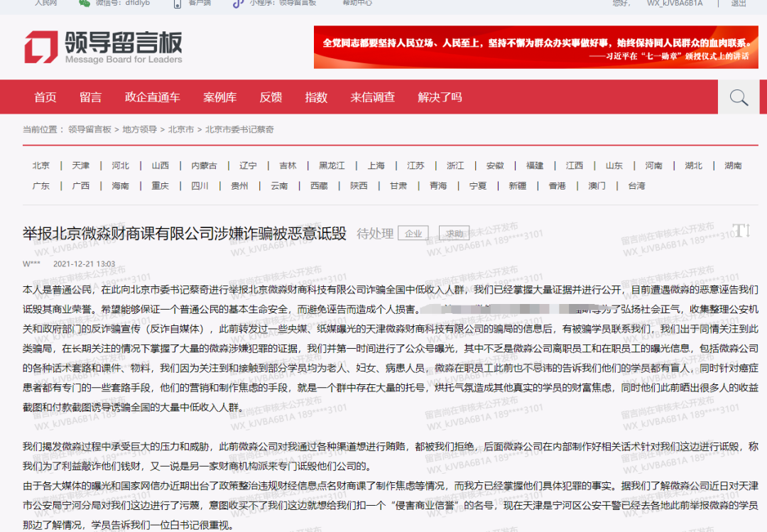Select the 甘肃 region link
The height and width of the screenshot is (532, 767).
click(398, 185)
